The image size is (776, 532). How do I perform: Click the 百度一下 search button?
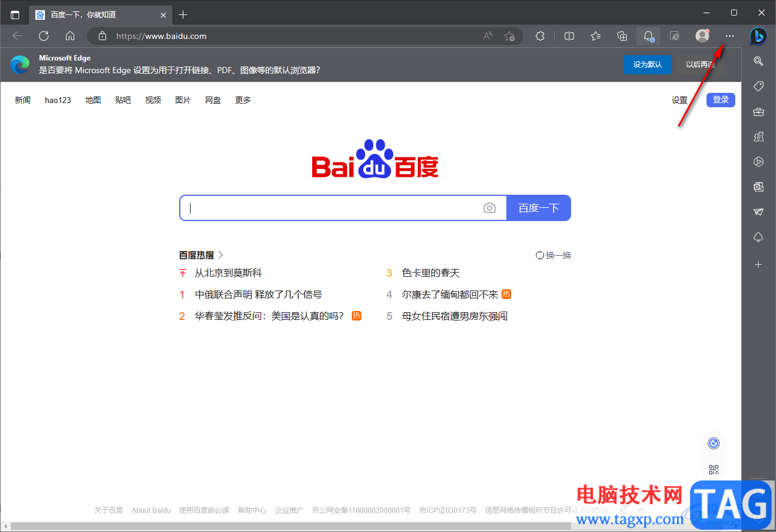click(x=539, y=208)
